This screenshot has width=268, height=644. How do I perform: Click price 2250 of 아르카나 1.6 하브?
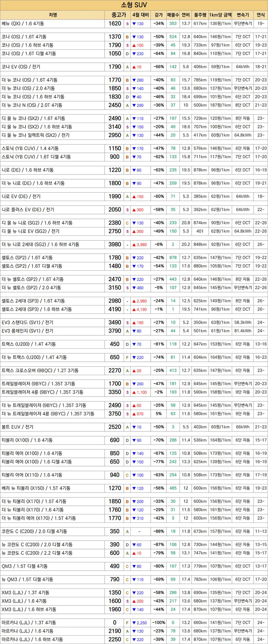[115, 639]
